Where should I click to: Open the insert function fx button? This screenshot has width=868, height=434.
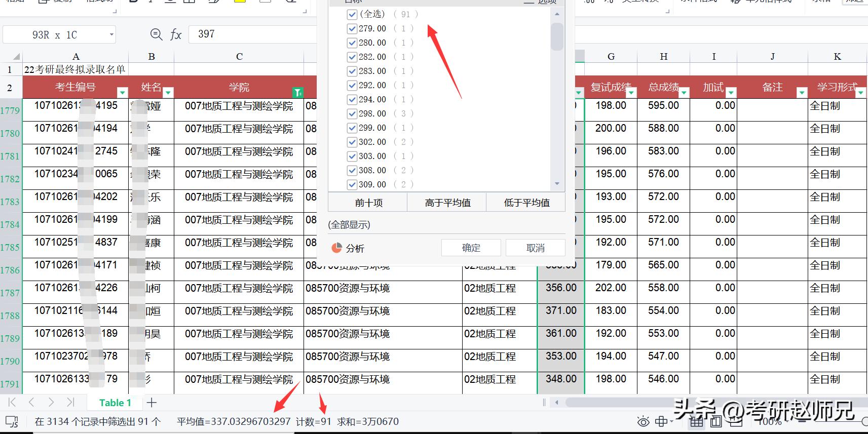(176, 34)
